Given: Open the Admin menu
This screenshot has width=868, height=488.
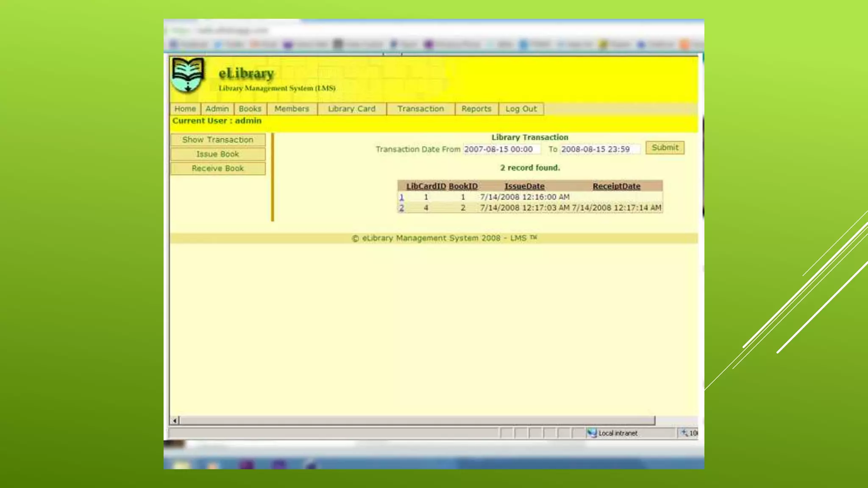Looking at the screenshot, I should (217, 109).
